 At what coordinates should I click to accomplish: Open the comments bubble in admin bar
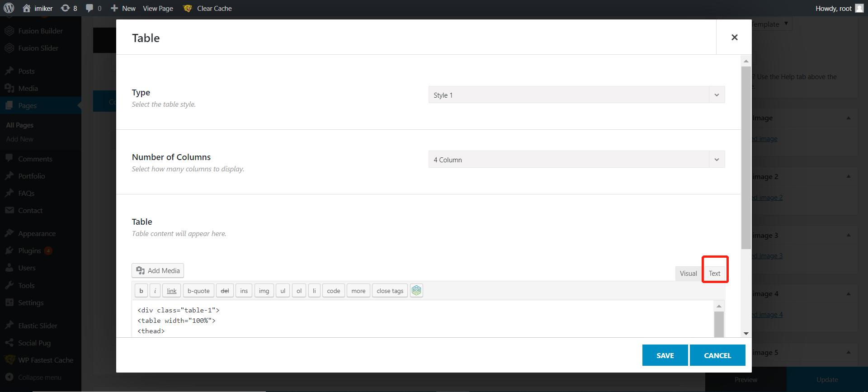94,8
